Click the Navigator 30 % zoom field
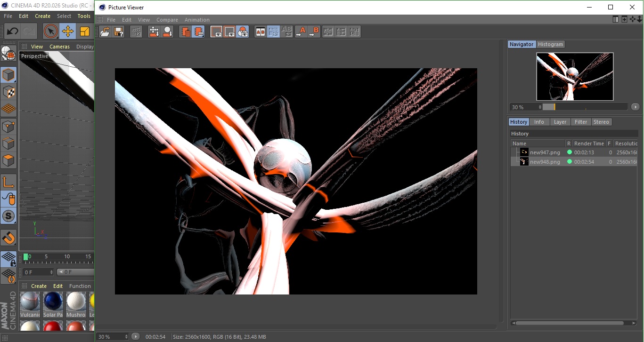The image size is (644, 342). tap(525, 107)
